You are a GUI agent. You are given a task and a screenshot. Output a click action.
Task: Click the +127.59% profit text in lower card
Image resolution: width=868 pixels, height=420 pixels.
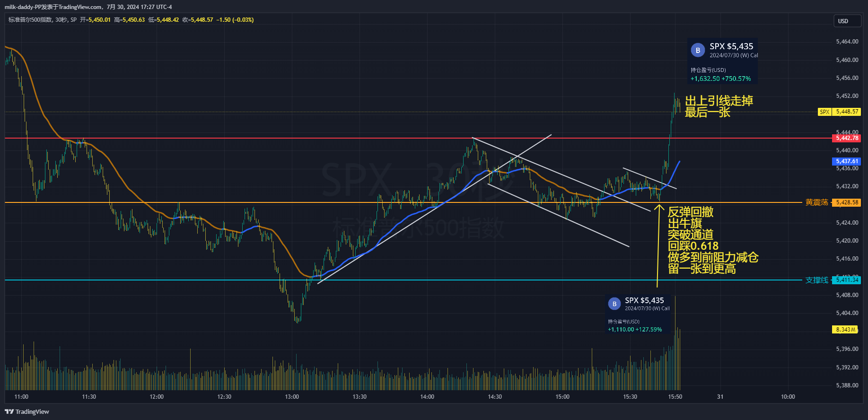click(x=649, y=330)
